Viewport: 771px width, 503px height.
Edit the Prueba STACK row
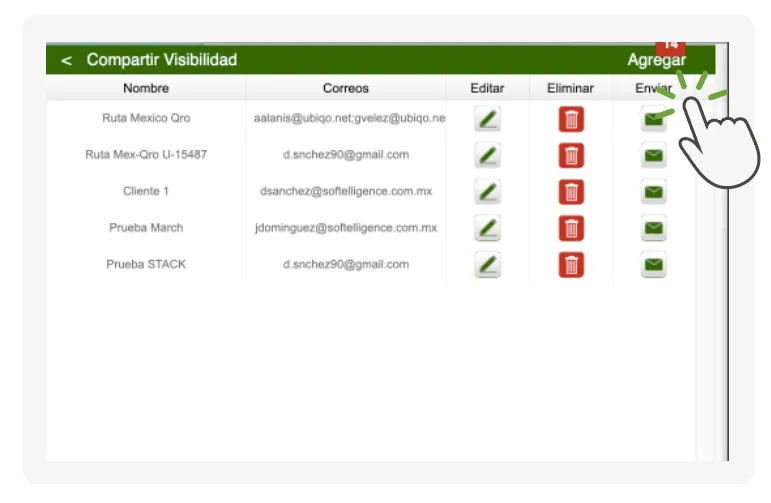[487, 265]
